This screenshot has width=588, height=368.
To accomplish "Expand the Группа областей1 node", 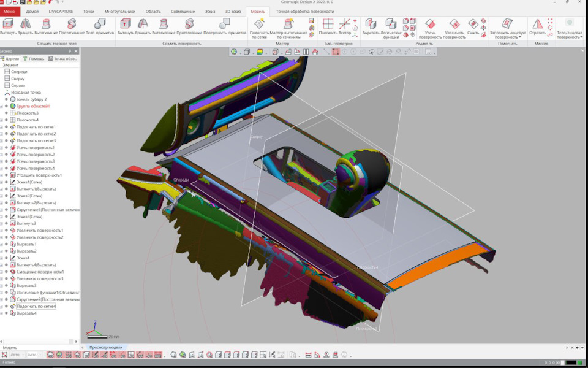I will [x=1, y=106].
